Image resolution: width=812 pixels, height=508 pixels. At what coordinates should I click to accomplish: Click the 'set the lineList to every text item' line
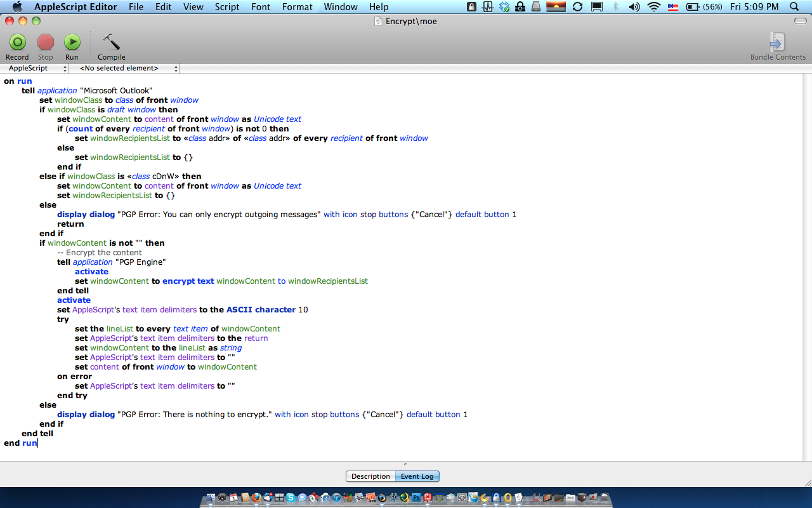coord(178,329)
